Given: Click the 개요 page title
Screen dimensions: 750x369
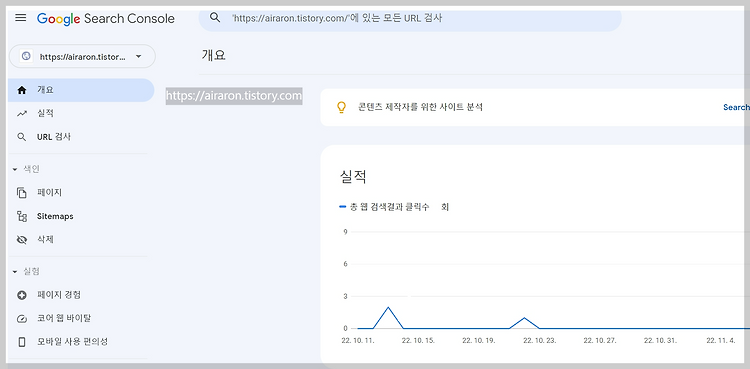Looking at the screenshot, I should (213, 55).
